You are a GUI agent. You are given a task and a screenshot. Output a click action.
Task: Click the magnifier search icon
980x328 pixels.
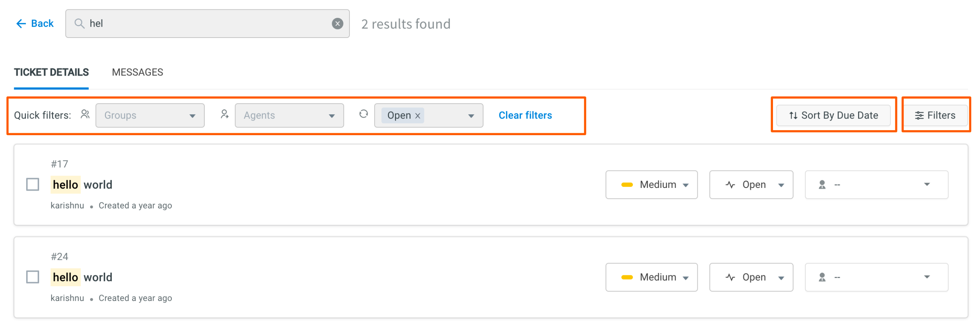[79, 24]
